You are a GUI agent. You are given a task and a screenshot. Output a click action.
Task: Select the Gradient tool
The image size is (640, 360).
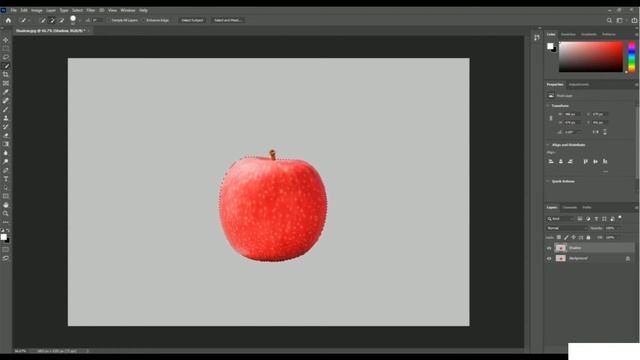(x=6, y=144)
